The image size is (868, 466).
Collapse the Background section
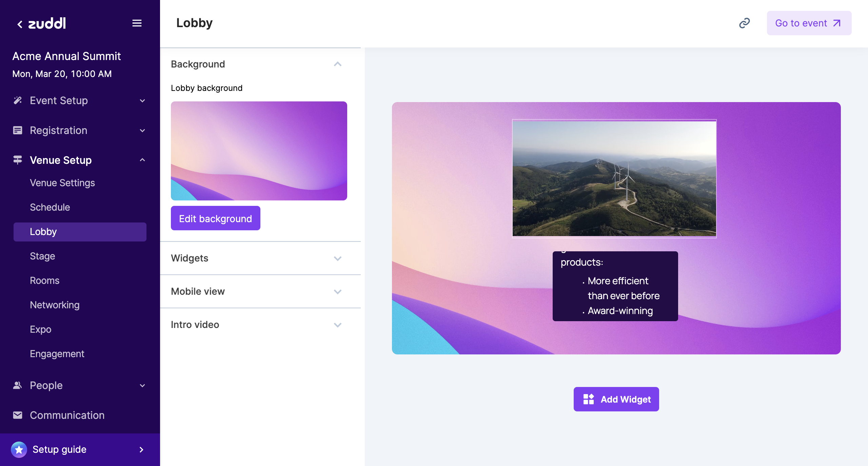click(x=337, y=64)
